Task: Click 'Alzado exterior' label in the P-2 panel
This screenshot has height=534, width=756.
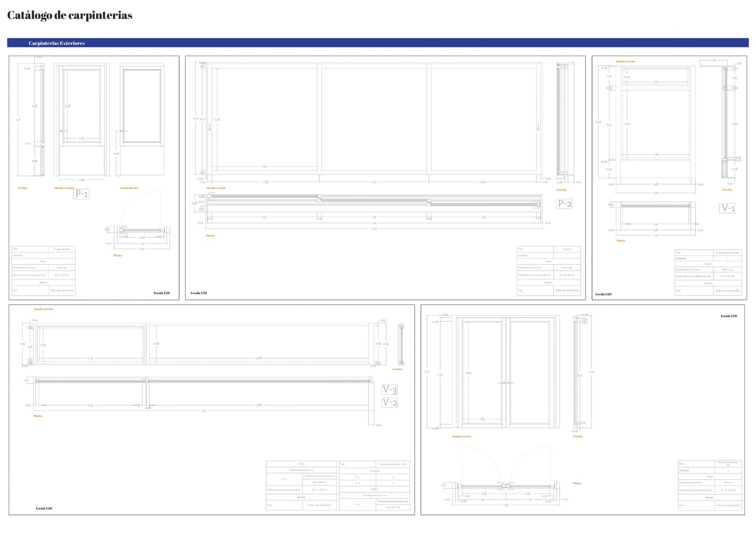Action: pyautogui.click(x=216, y=188)
